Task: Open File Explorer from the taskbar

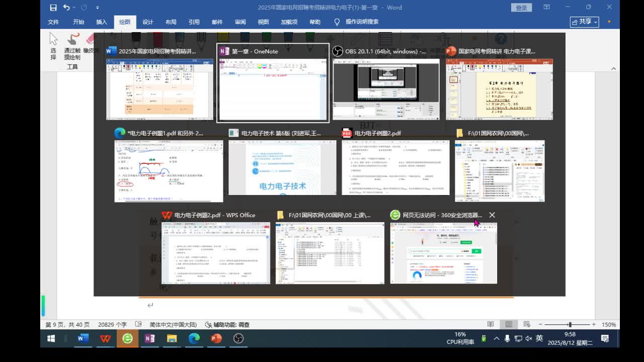Action: (172, 338)
